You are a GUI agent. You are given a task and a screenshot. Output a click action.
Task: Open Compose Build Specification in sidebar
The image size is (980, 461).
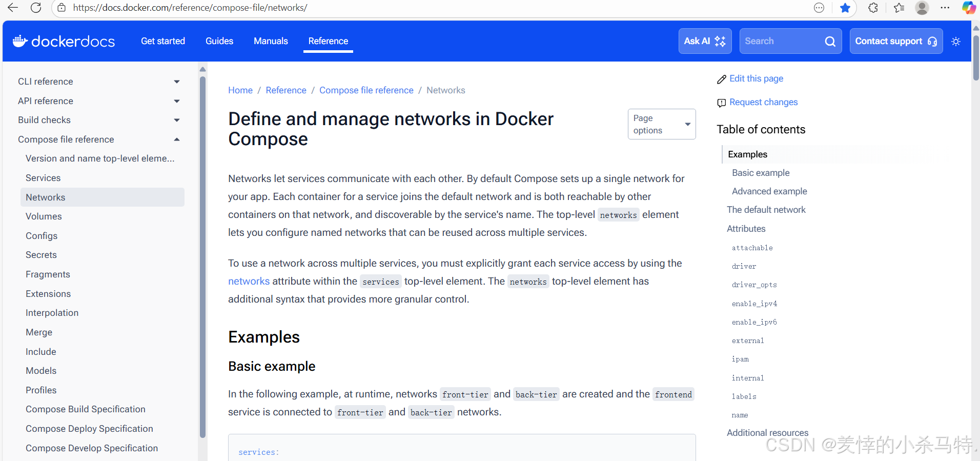pyautogui.click(x=86, y=409)
